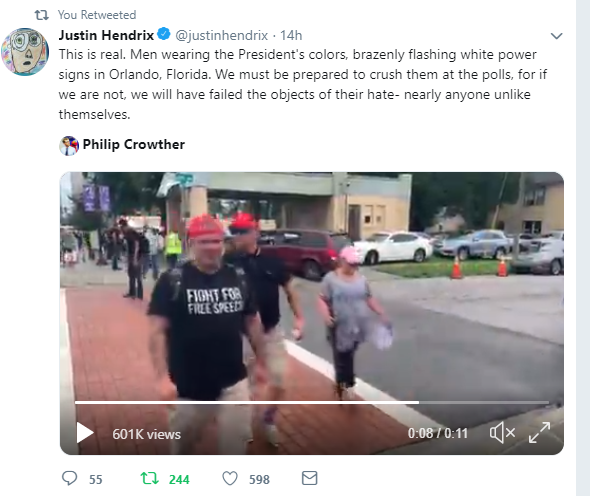
Task: Open the 14h timestamp permalink
Action: [x=291, y=35]
